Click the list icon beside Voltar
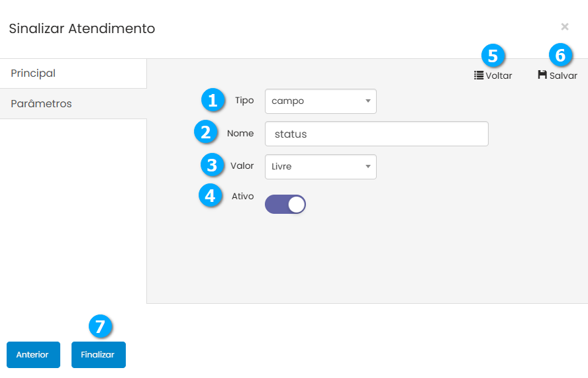This screenshot has height=378, width=588. coord(479,75)
